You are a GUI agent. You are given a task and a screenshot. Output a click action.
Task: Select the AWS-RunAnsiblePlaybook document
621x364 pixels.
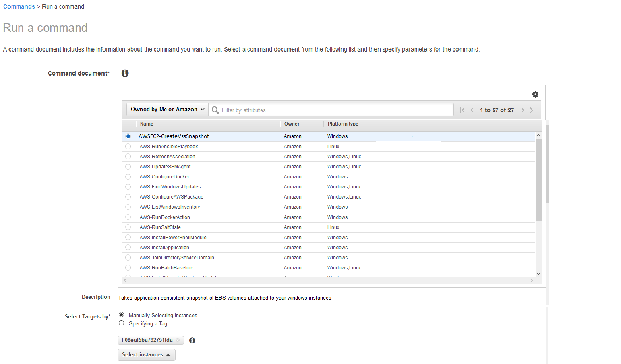pos(128,146)
